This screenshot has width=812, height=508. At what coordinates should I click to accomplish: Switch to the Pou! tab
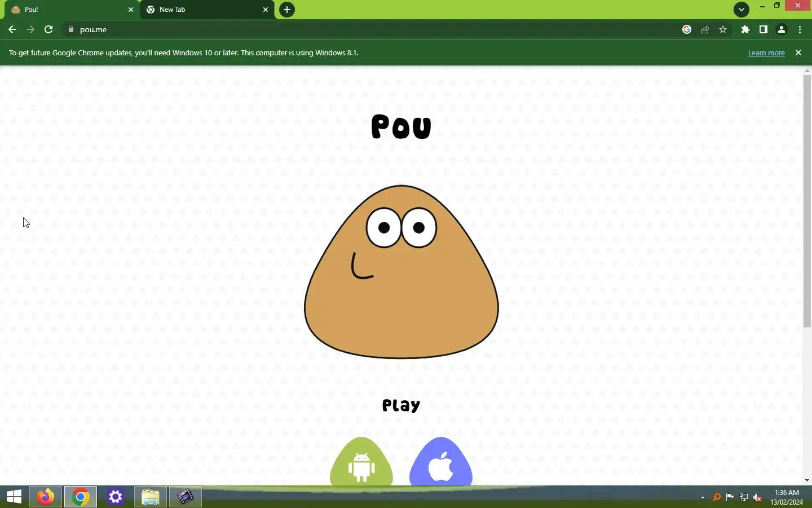coord(70,10)
